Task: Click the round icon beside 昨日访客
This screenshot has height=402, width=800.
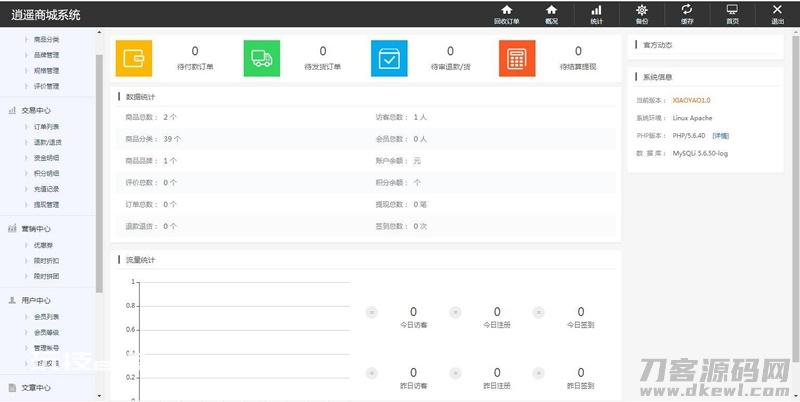Action: 372,373
